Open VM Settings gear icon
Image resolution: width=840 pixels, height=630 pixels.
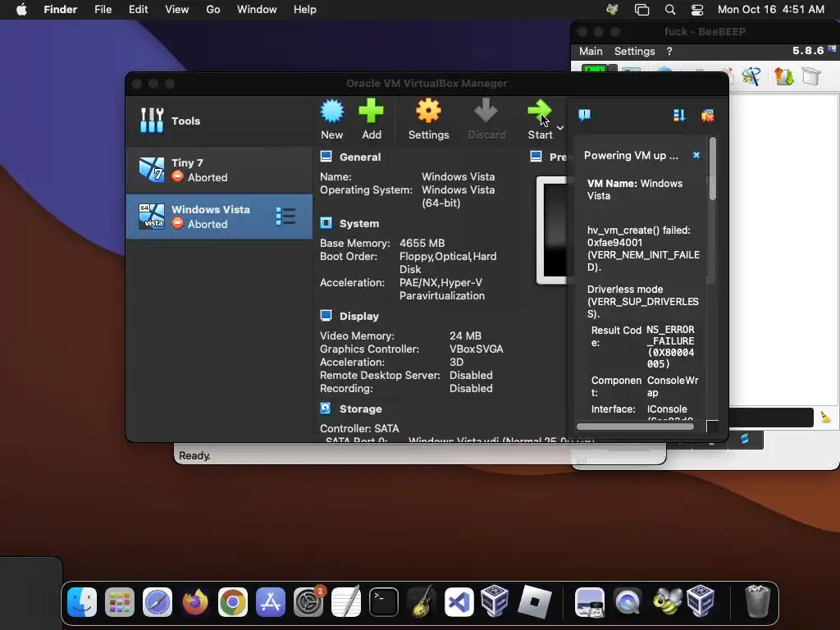pyautogui.click(x=428, y=112)
